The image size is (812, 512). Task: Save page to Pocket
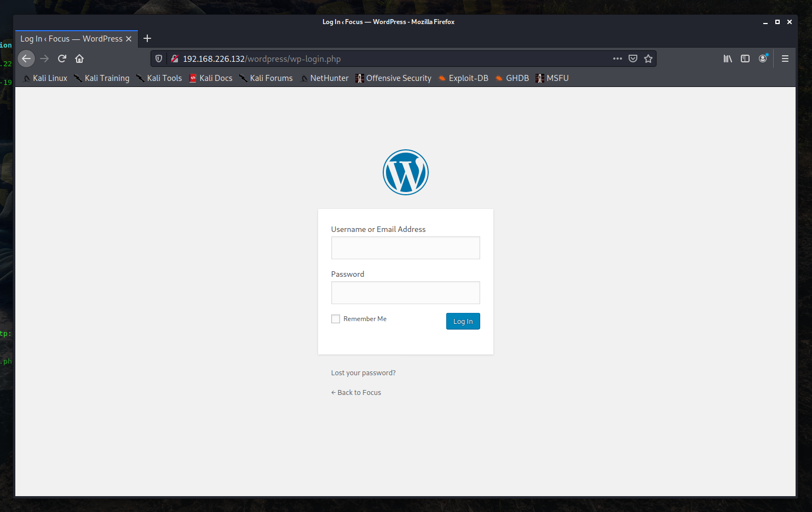click(633, 59)
